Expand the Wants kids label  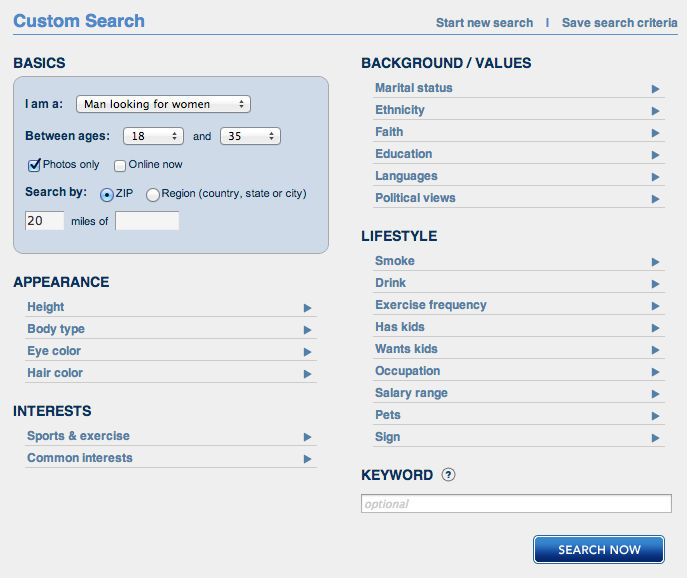tap(406, 349)
